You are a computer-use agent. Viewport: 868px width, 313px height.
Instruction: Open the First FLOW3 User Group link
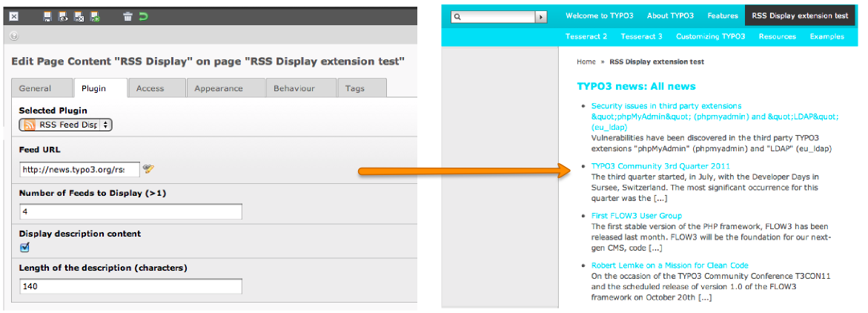[x=636, y=216]
